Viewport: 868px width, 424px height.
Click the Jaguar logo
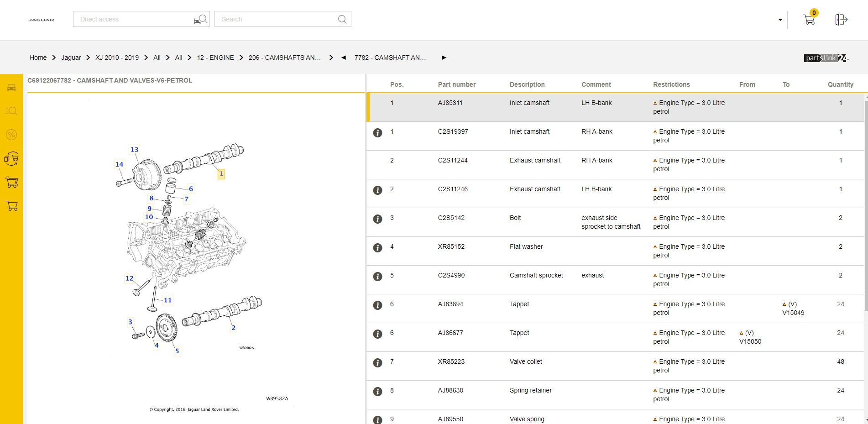pos(41,20)
